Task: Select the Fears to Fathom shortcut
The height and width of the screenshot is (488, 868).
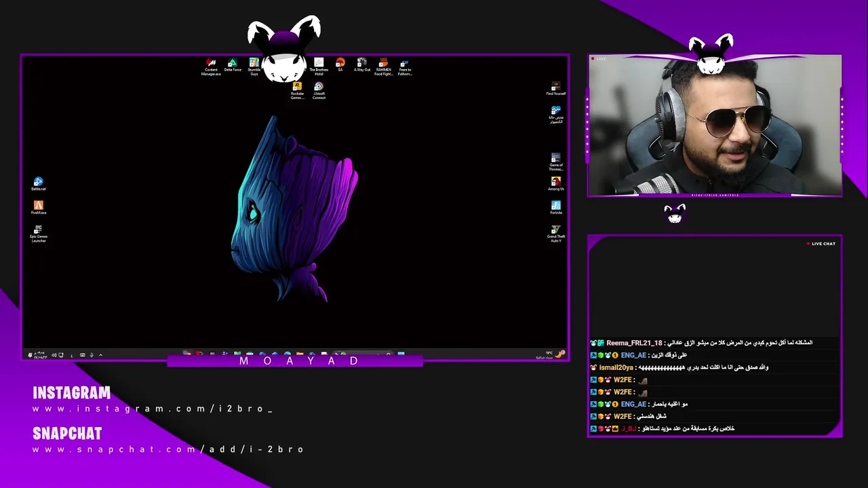Action: tap(405, 67)
